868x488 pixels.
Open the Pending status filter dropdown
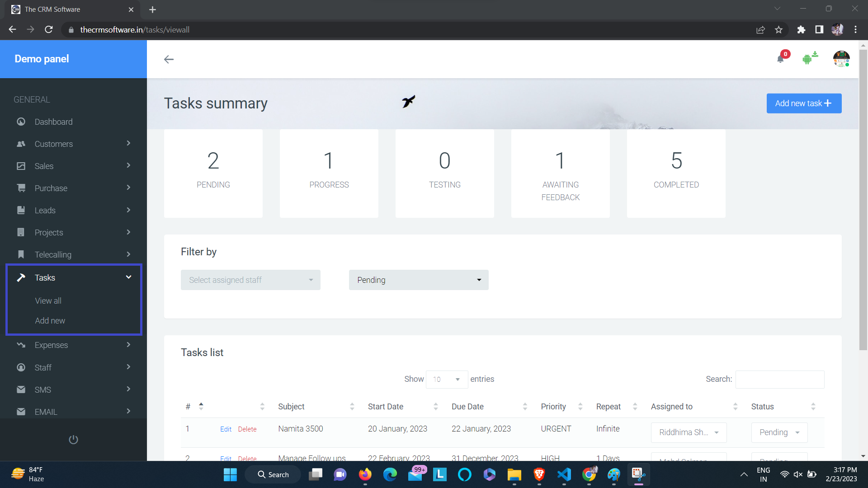(x=418, y=280)
